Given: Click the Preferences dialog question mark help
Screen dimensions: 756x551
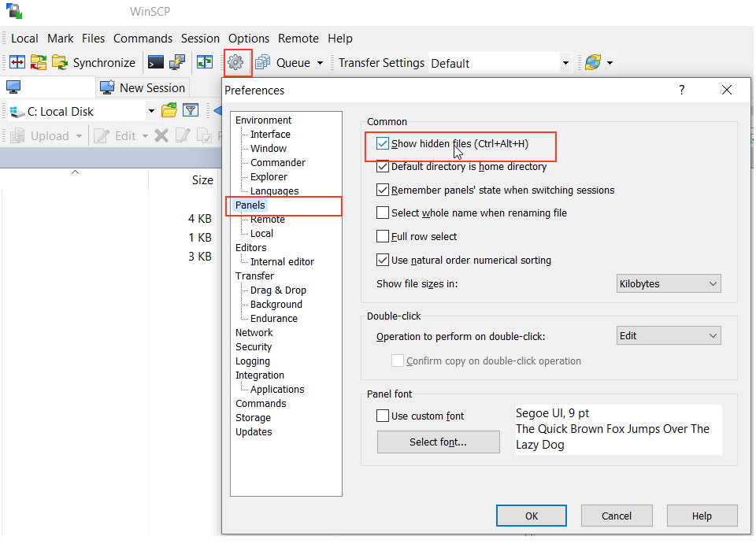Looking at the screenshot, I should click(x=682, y=91).
